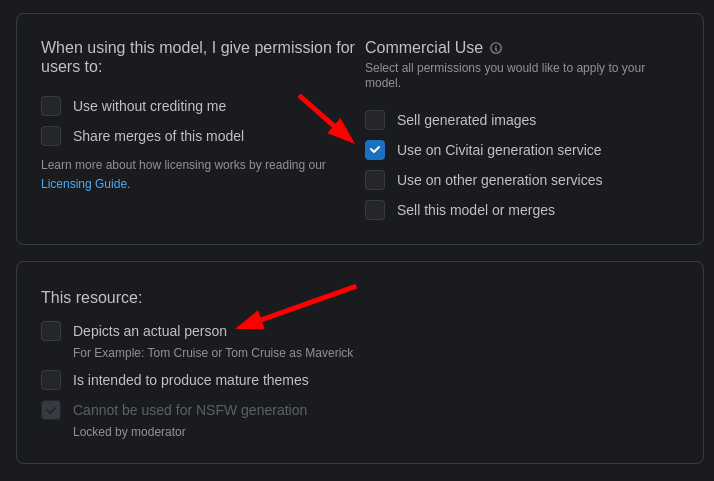
Task: Click the Share merges of this model label
Action: (x=158, y=136)
